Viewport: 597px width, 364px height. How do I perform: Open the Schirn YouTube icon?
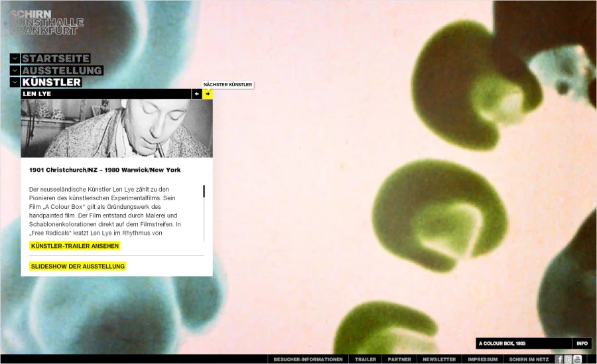[578, 359]
